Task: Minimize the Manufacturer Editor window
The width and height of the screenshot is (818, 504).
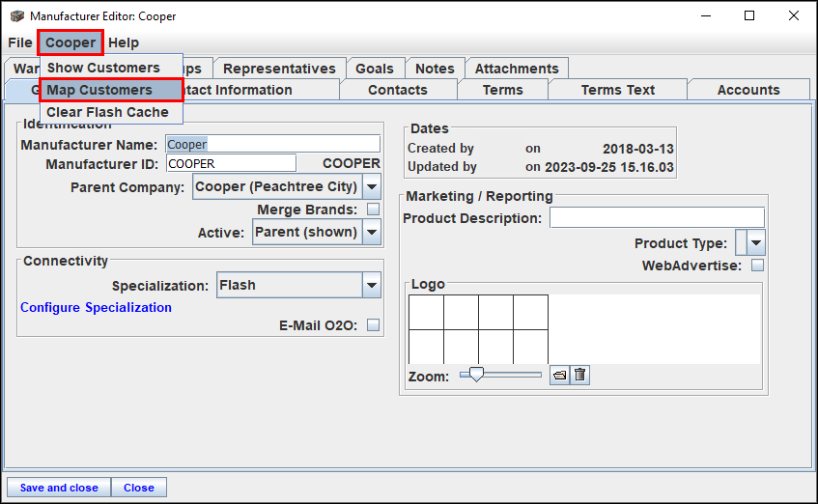Action: [x=706, y=16]
